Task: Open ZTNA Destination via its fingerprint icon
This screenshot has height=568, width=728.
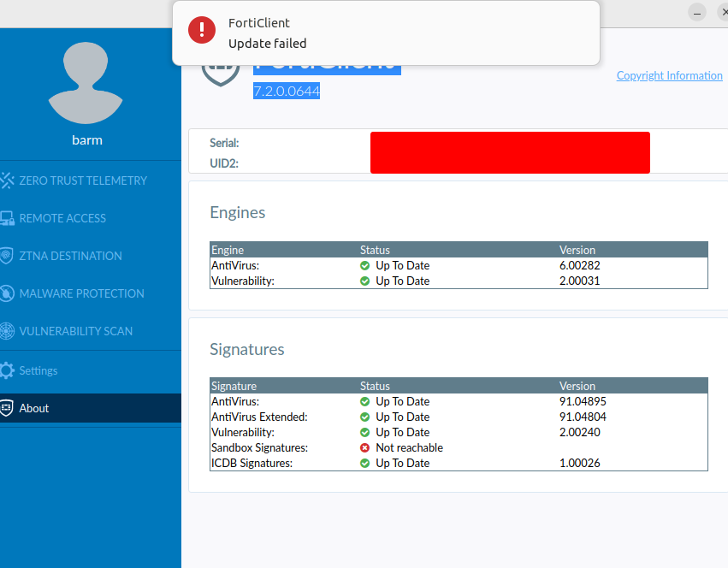Action: [8, 256]
